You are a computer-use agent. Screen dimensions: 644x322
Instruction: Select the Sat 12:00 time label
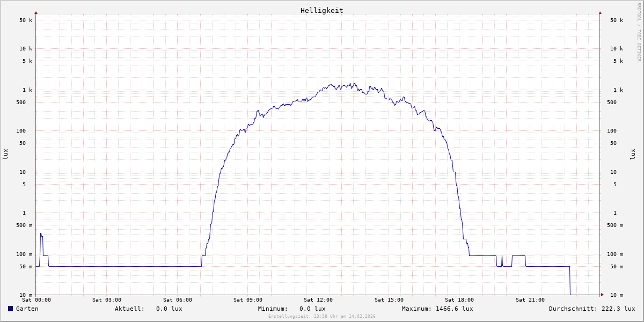tap(318, 300)
